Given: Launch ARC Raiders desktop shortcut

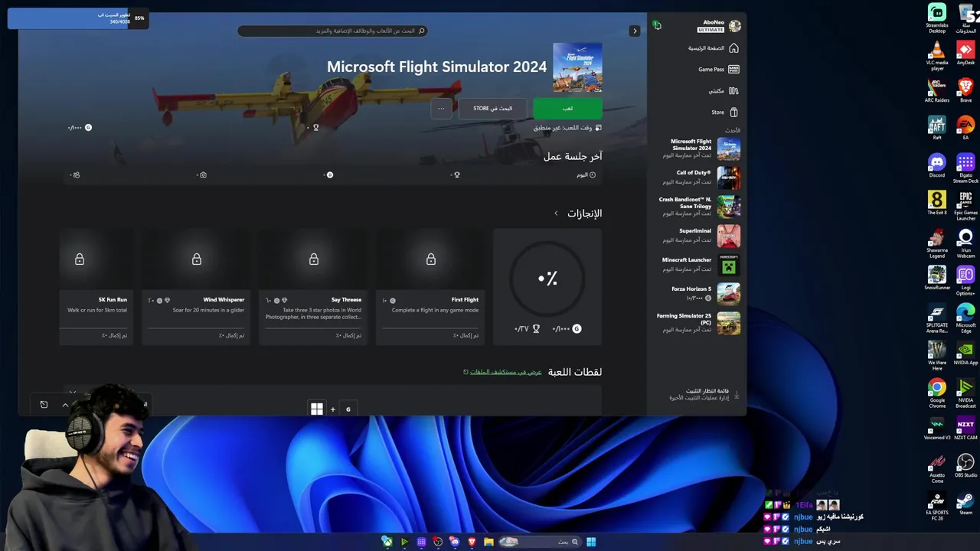Looking at the screenshot, I should click(937, 90).
